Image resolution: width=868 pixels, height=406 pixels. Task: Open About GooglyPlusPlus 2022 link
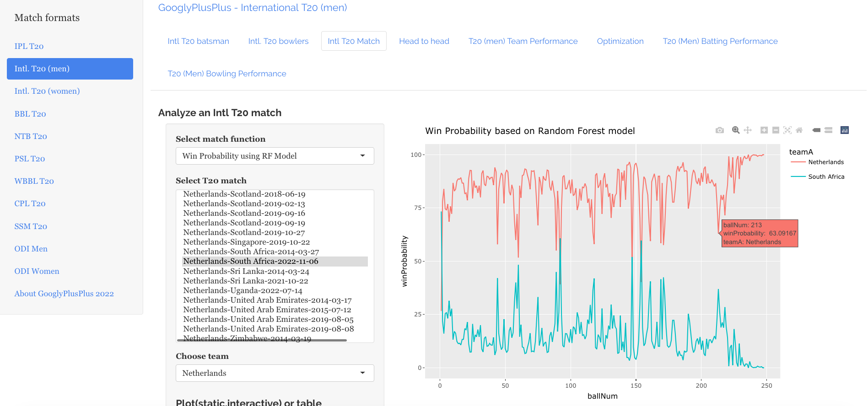[64, 294]
